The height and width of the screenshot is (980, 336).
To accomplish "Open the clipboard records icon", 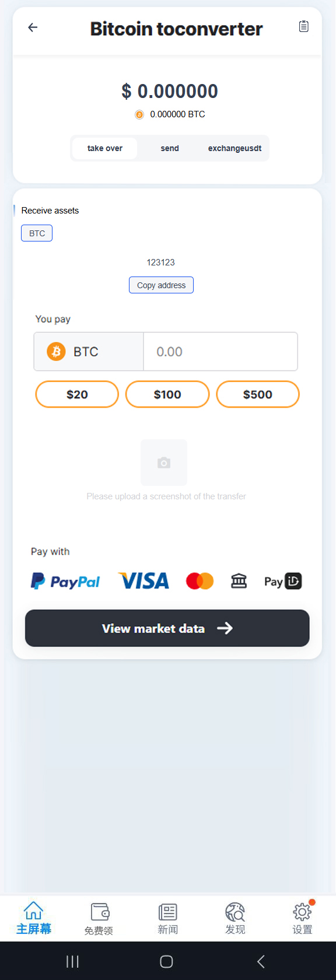I will point(303,26).
